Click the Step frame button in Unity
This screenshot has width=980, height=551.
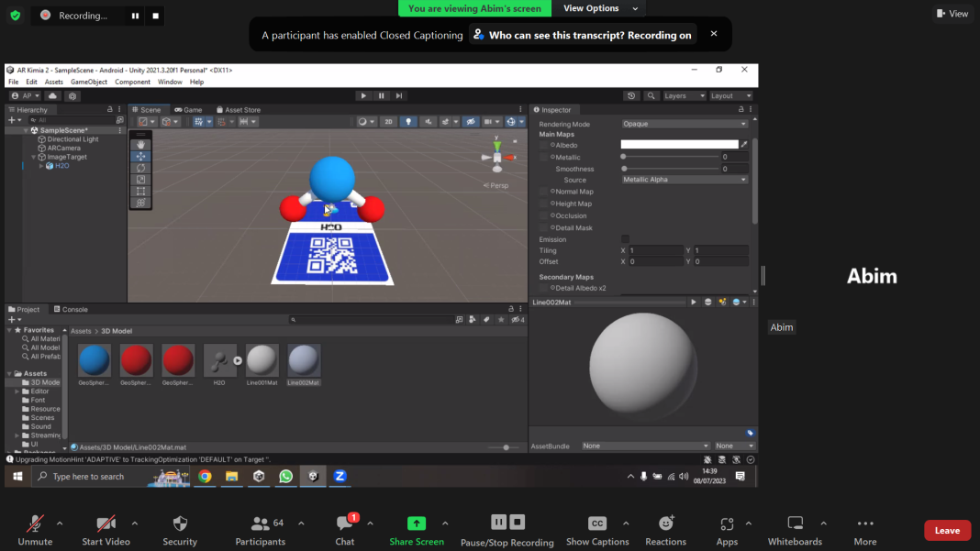pos(399,95)
